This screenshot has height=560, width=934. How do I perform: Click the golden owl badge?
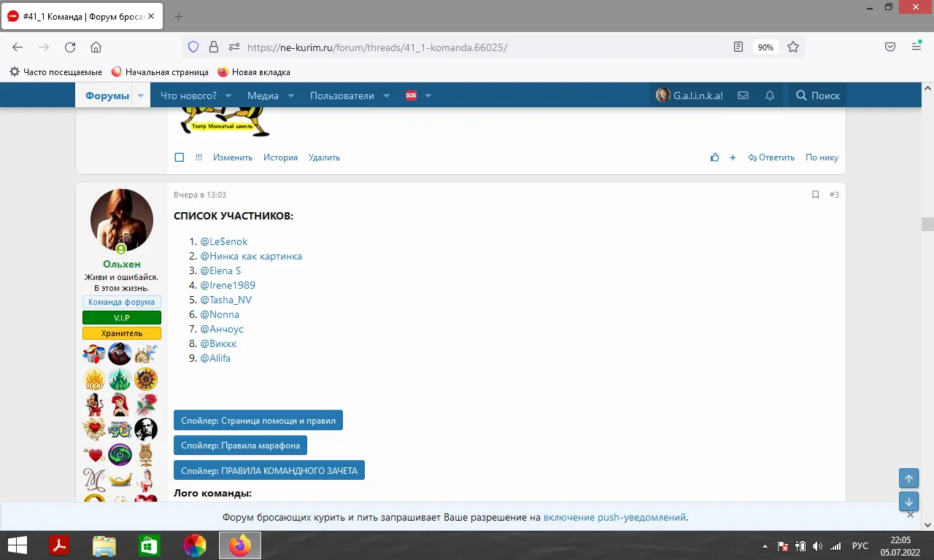click(146, 455)
